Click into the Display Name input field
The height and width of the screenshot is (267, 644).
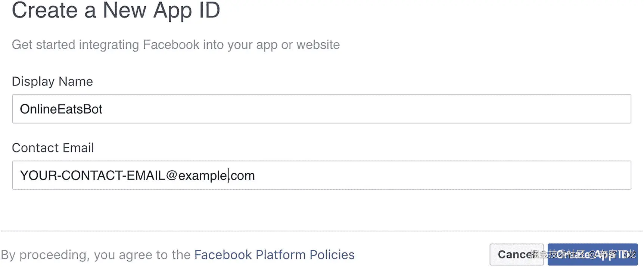(x=321, y=109)
